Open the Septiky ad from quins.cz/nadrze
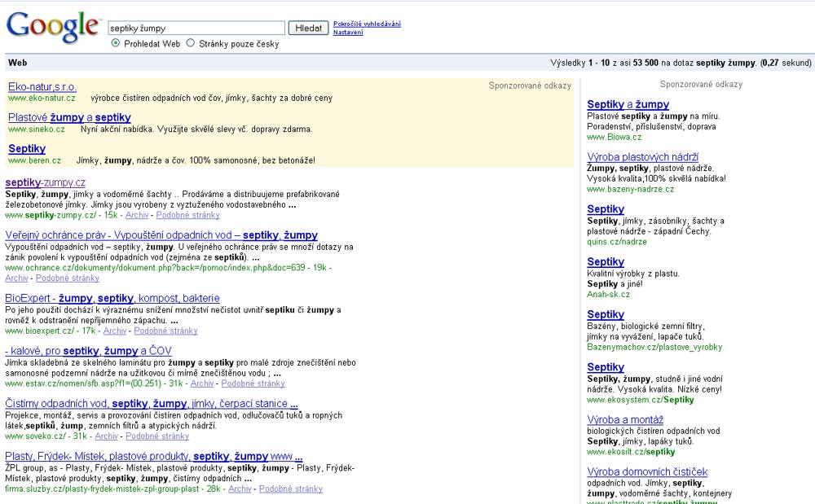Viewport: 815px width, 504px height. click(x=606, y=209)
